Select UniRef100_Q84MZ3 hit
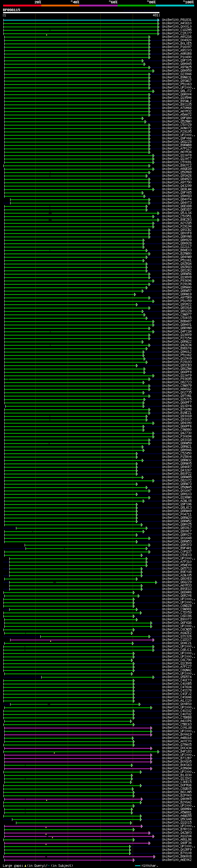This screenshot has height=868, width=197. point(177,179)
